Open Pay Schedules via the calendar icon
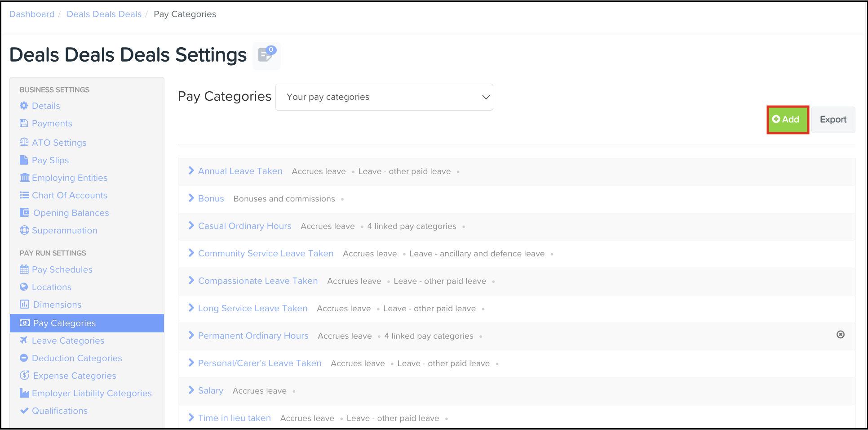This screenshot has height=430, width=868. pyautogui.click(x=25, y=269)
